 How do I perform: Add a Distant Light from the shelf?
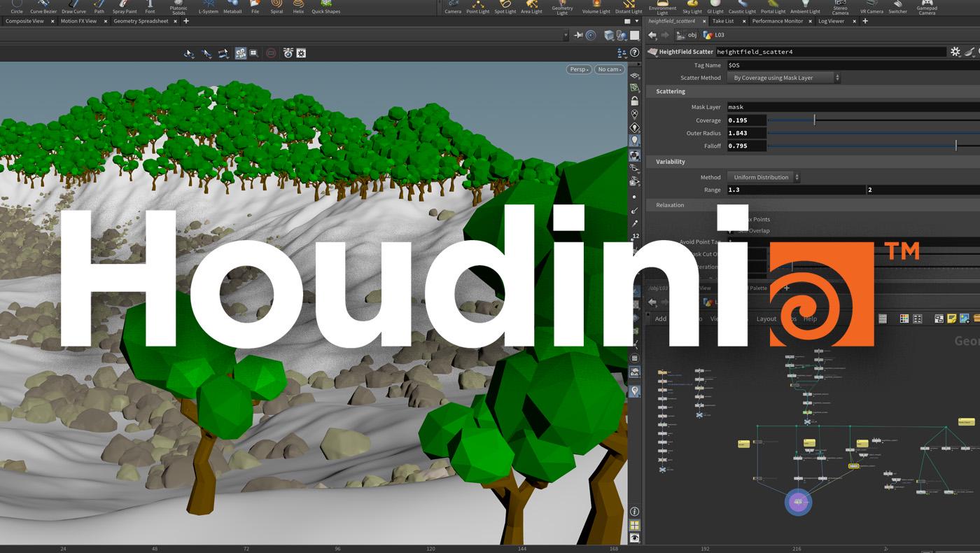point(629,7)
